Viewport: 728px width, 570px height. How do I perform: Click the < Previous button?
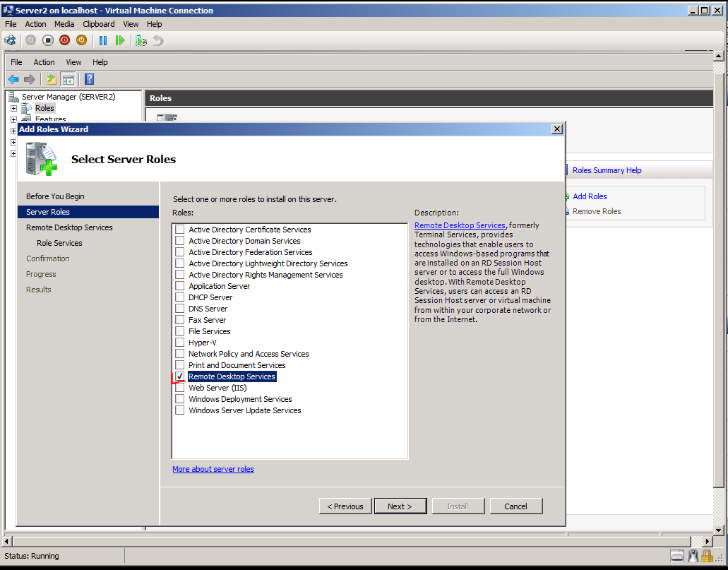(345, 506)
